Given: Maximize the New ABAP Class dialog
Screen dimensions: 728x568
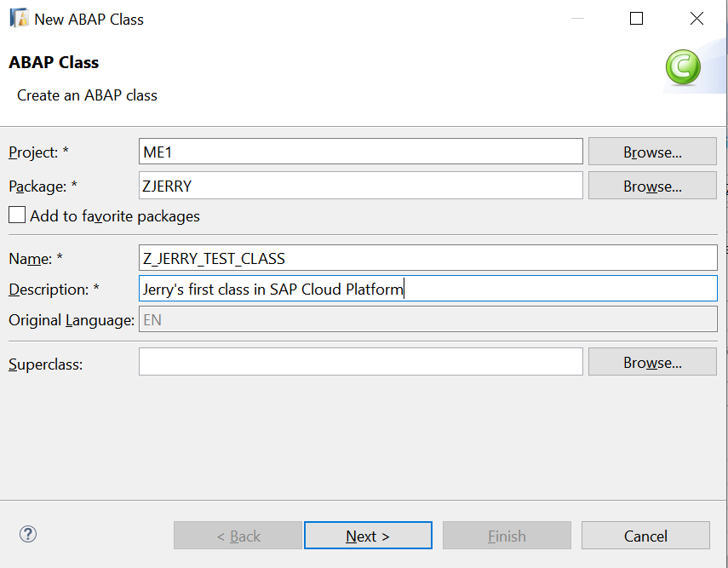Looking at the screenshot, I should pos(636,19).
